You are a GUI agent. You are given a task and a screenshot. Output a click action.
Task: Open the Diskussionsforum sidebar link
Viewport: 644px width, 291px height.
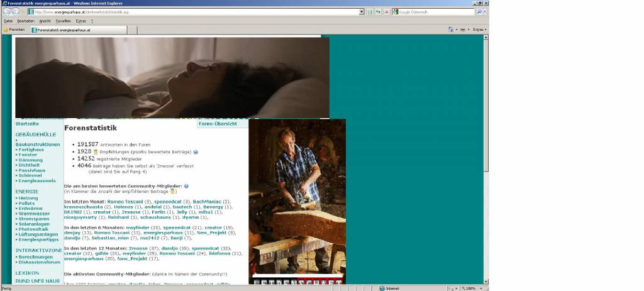point(40,262)
